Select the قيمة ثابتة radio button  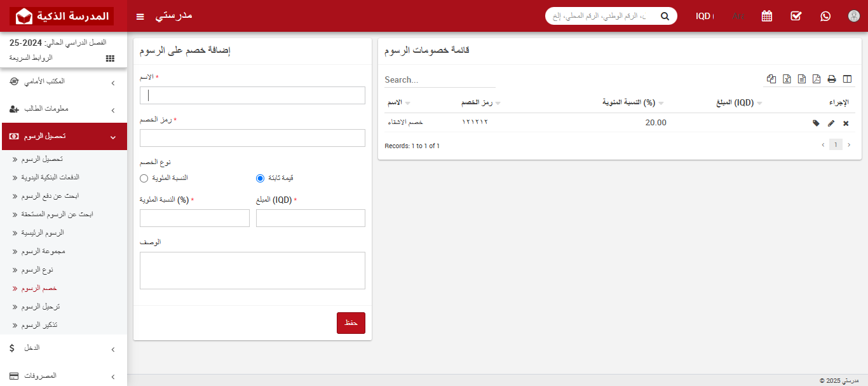(x=259, y=178)
